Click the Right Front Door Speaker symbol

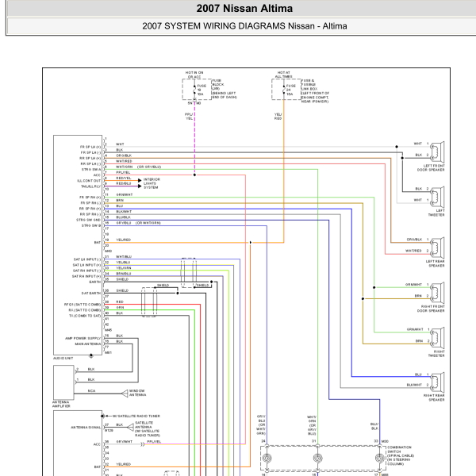point(437,293)
